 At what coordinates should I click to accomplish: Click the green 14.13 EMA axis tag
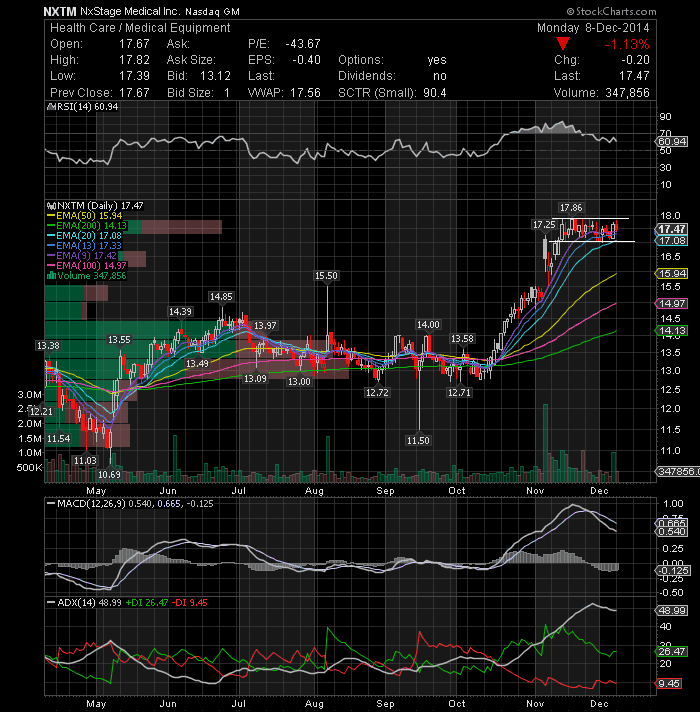[672, 331]
